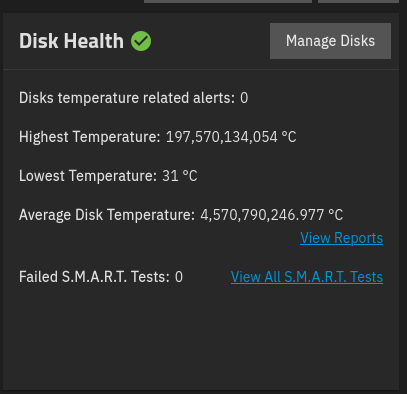Click the failed S.M.A.R.T. tests count of 0
The height and width of the screenshot is (394, 407).
tap(179, 277)
